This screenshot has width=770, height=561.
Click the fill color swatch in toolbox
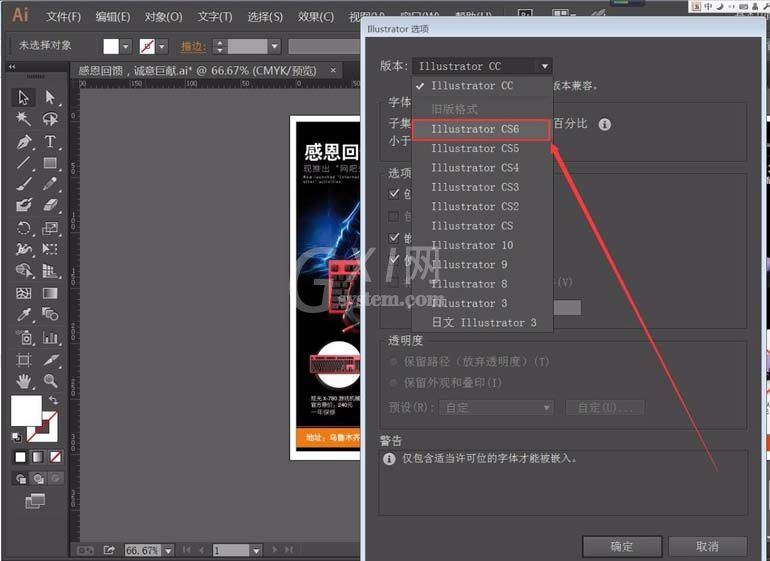pos(26,411)
